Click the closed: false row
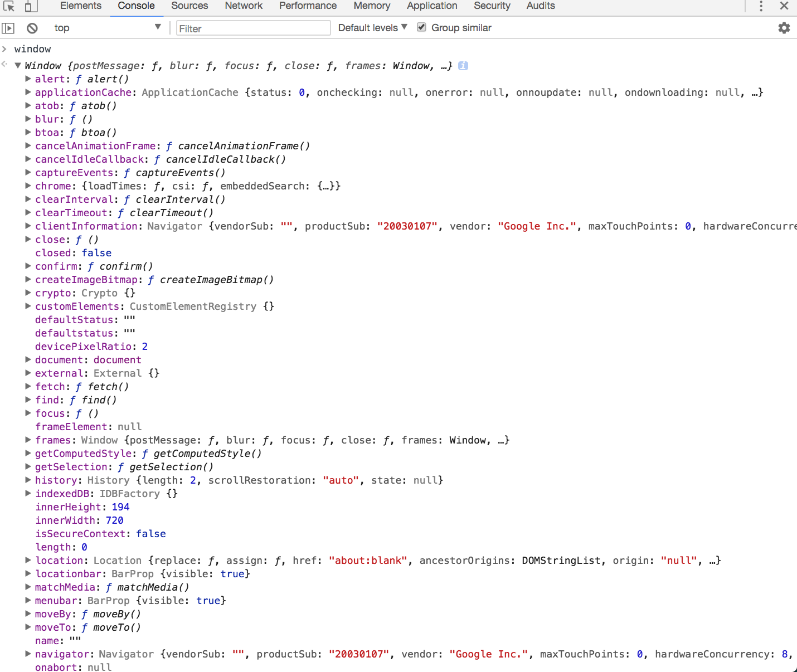797x672 pixels. click(74, 253)
